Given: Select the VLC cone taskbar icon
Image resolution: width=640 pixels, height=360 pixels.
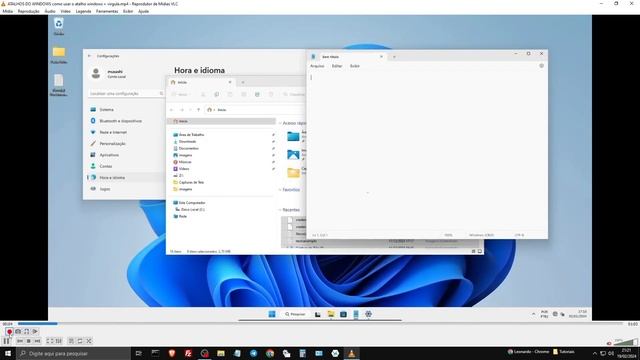Looking at the screenshot, I should coord(351,353).
